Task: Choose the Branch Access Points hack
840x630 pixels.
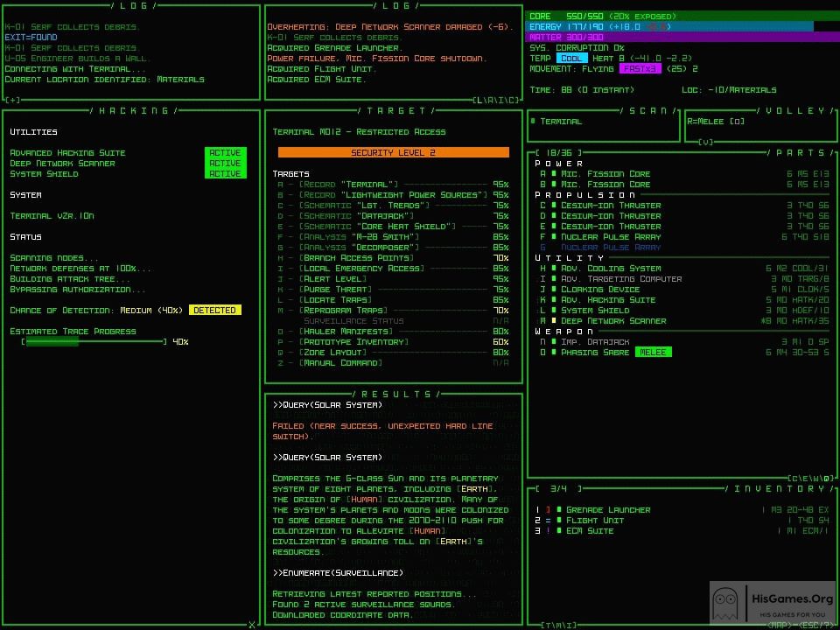Action: [393, 257]
